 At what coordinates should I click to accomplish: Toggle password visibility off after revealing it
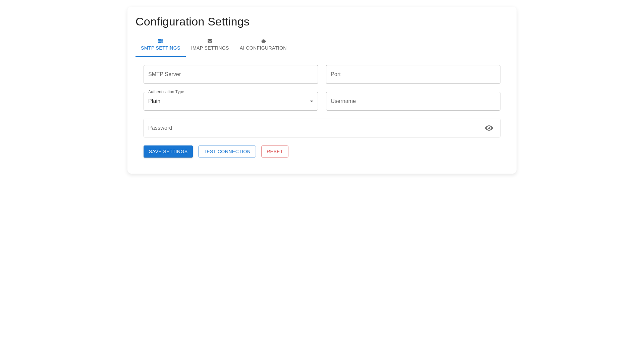tap(489, 128)
